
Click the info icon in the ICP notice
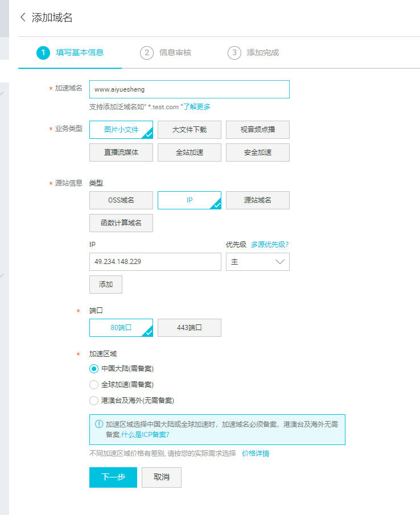[99, 425]
